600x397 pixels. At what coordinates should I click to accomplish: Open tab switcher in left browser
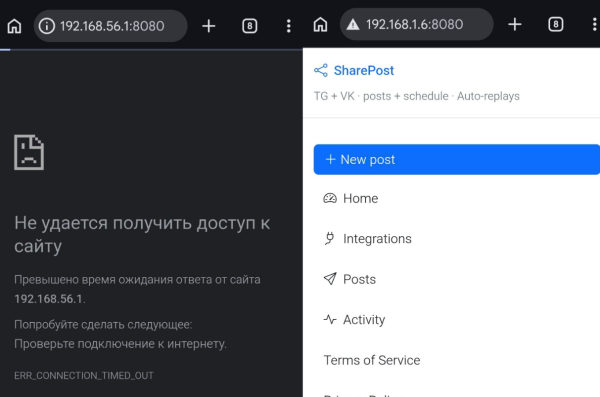click(249, 26)
